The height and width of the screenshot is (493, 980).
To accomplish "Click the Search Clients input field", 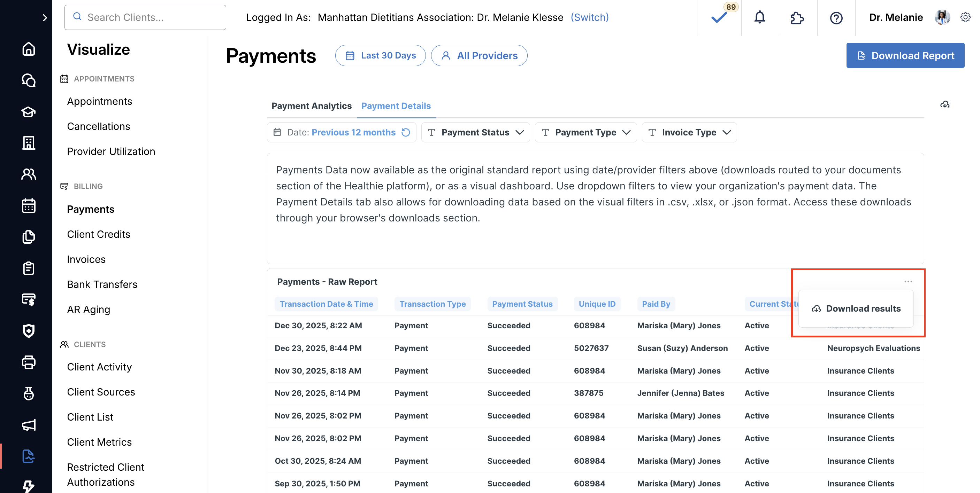I will 145,17.
